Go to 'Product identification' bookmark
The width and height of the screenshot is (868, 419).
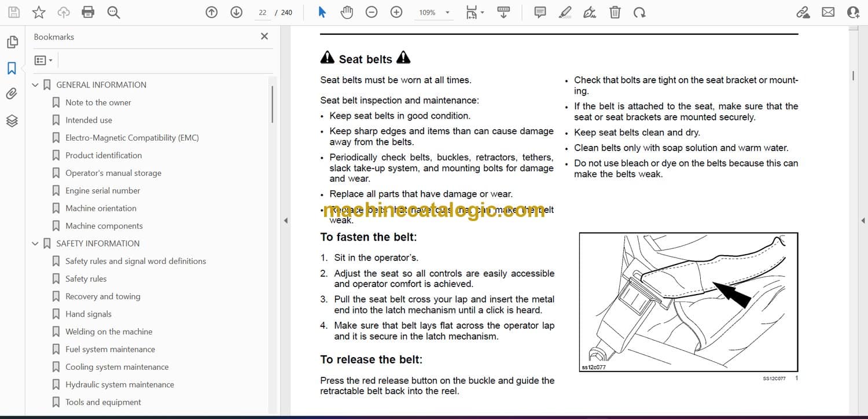tap(104, 155)
